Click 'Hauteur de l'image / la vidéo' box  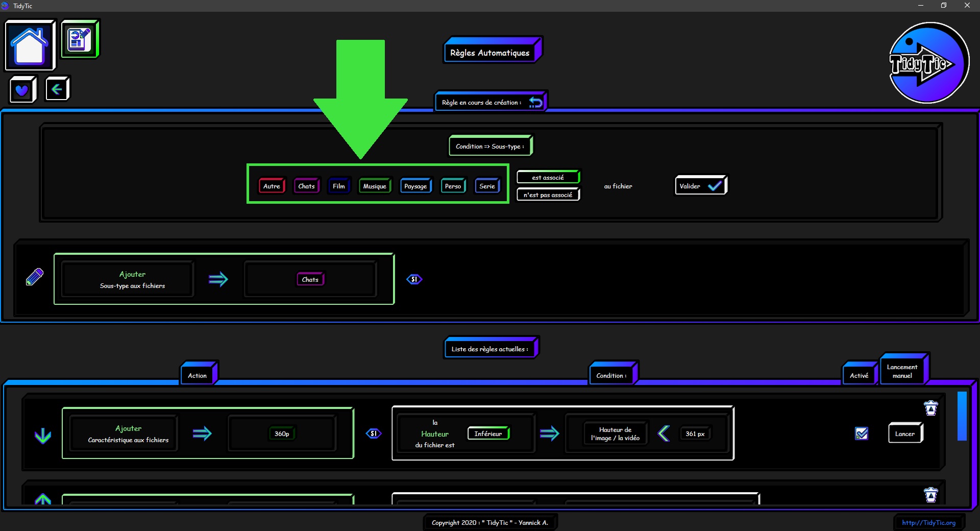pyautogui.click(x=615, y=433)
